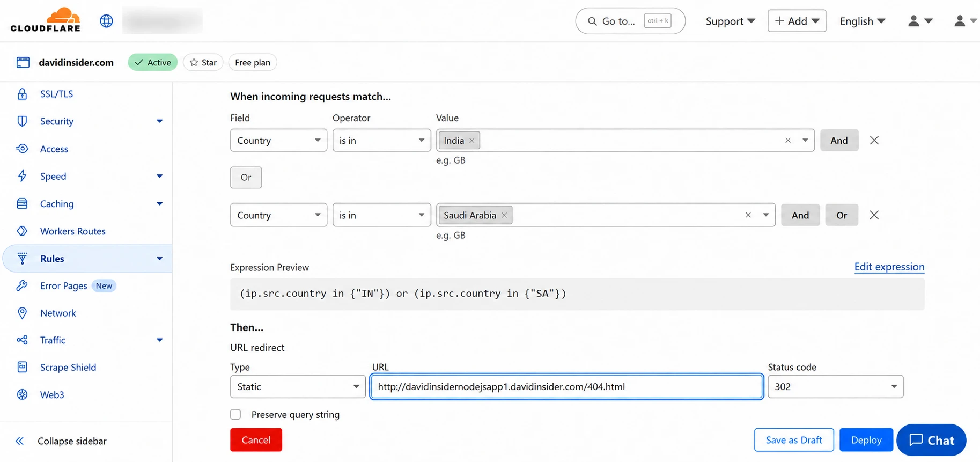Click Save as Draft button
980x462 pixels.
click(794, 440)
